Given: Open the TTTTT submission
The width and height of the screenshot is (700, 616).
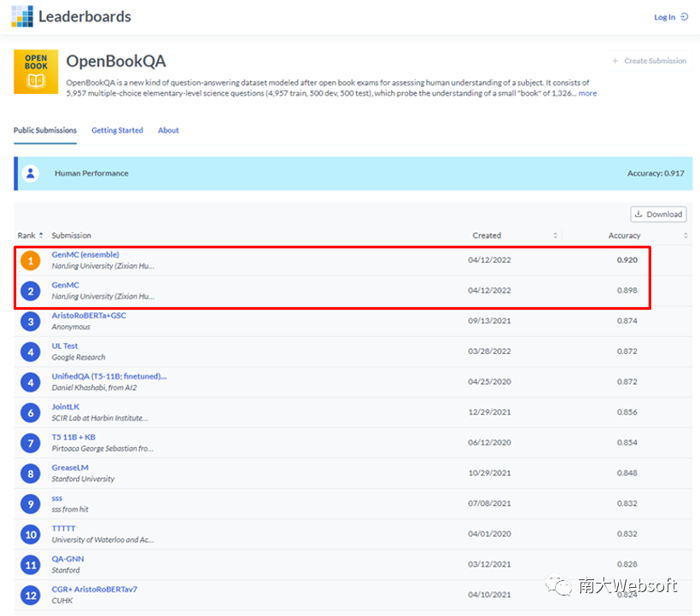Looking at the screenshot, I should click(x=64, y=529).
